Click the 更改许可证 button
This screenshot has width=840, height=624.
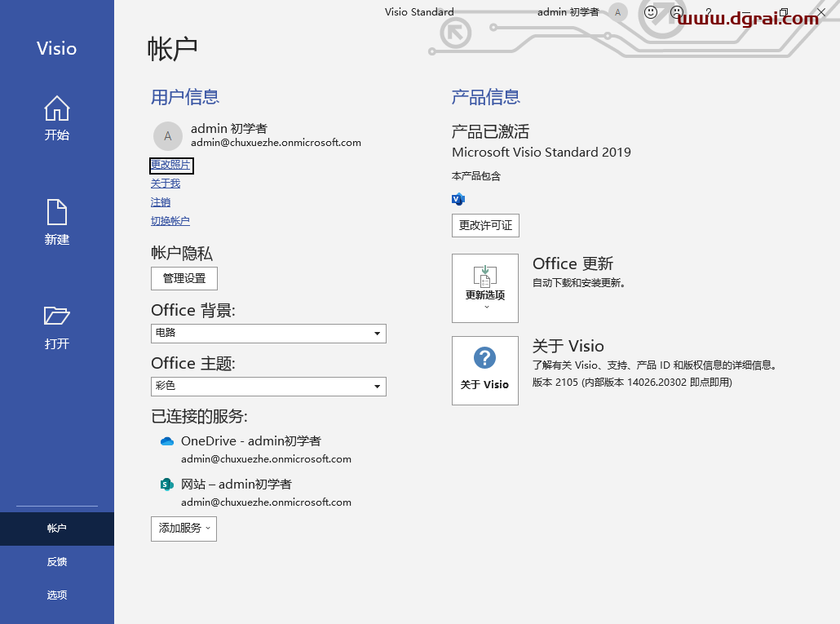click(485, 225)
